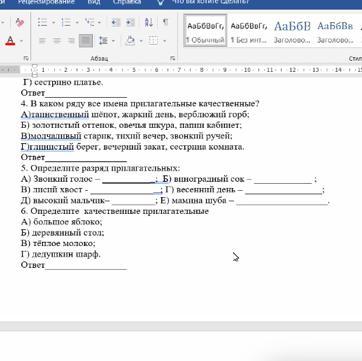Image resolution: width=362 pixels, height=361 pixels.
Task: Open the shading color dropdown arrow
Action: [x=141, y=41]
